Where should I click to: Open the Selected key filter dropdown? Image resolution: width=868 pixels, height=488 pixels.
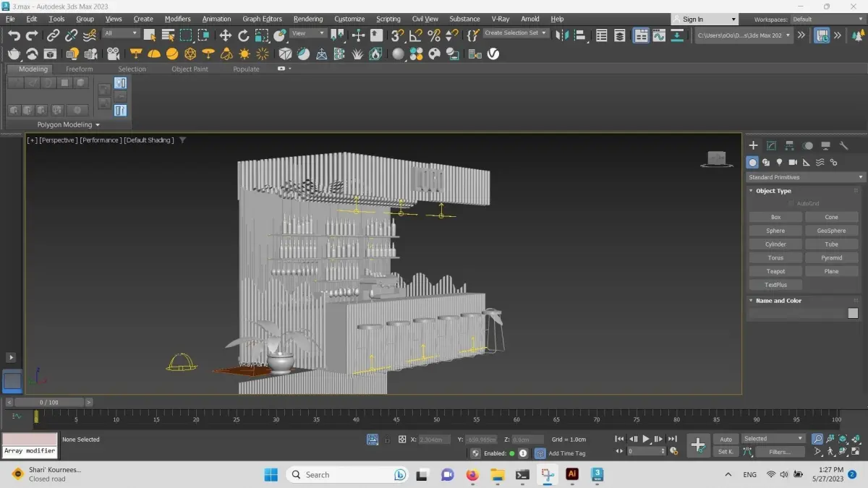(773, 439)
